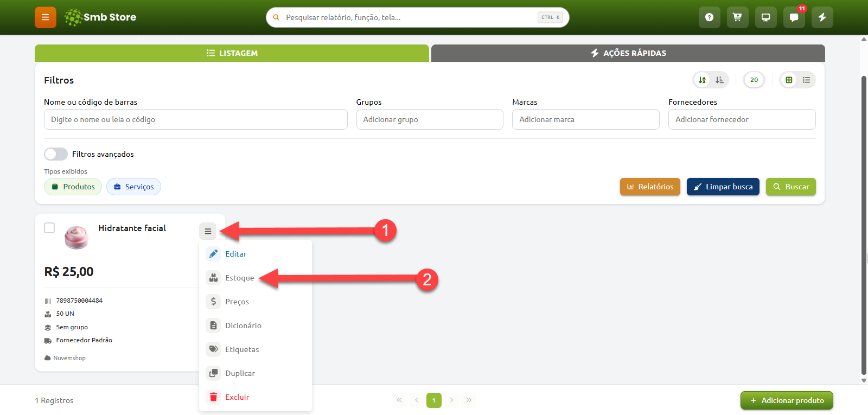Viewport: 868px width, 415px height.
Task: Go to previous page arrow
Action: point(417,400)
